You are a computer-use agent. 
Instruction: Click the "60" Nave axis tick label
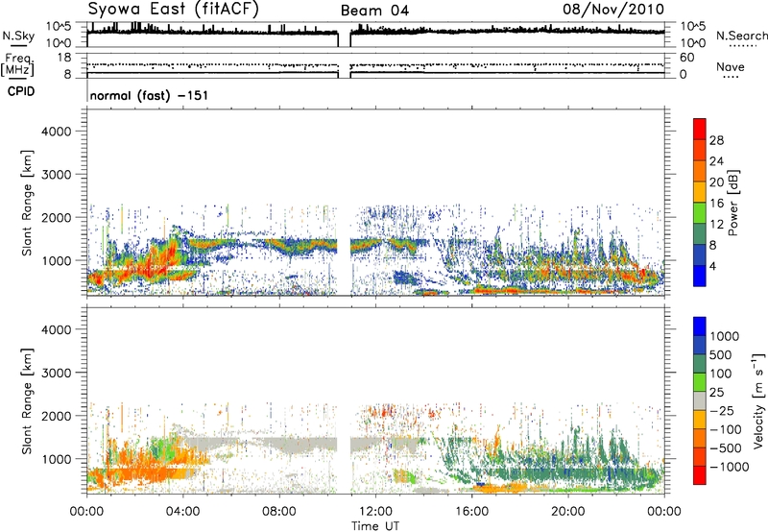[x=686, y=58]
